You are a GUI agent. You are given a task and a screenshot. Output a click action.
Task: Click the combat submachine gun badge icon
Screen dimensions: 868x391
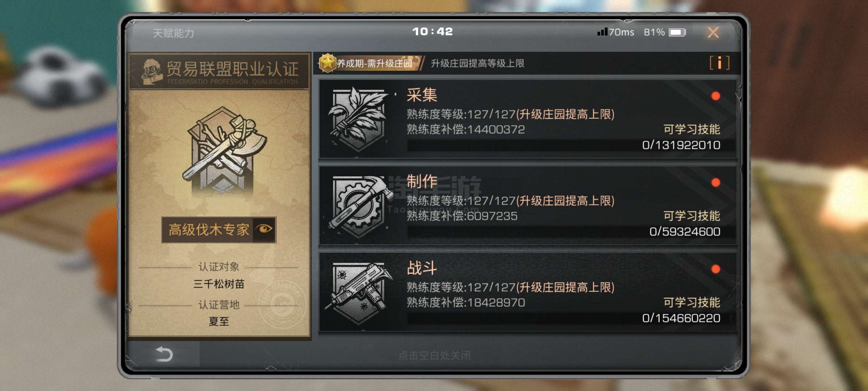(358, 293)
